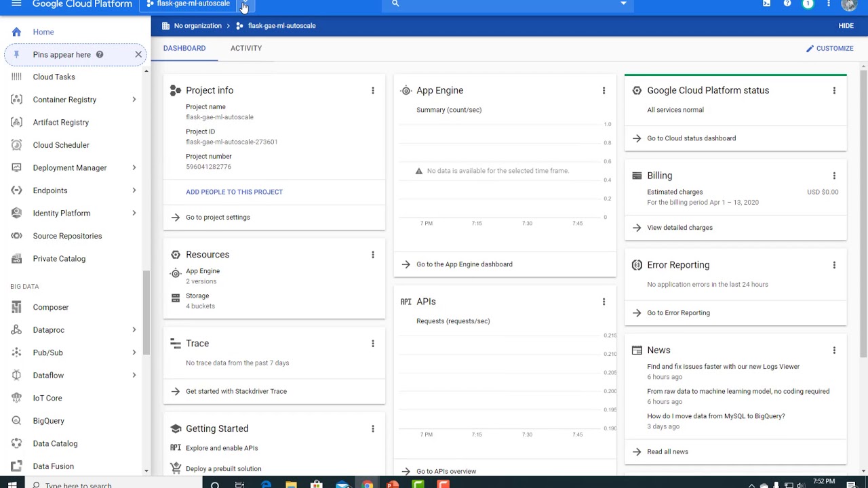Click the Chrome icon in the taskbar
The width and height of the screenshot is (868, 488).
pyautogui.click(x=368, y=484)
